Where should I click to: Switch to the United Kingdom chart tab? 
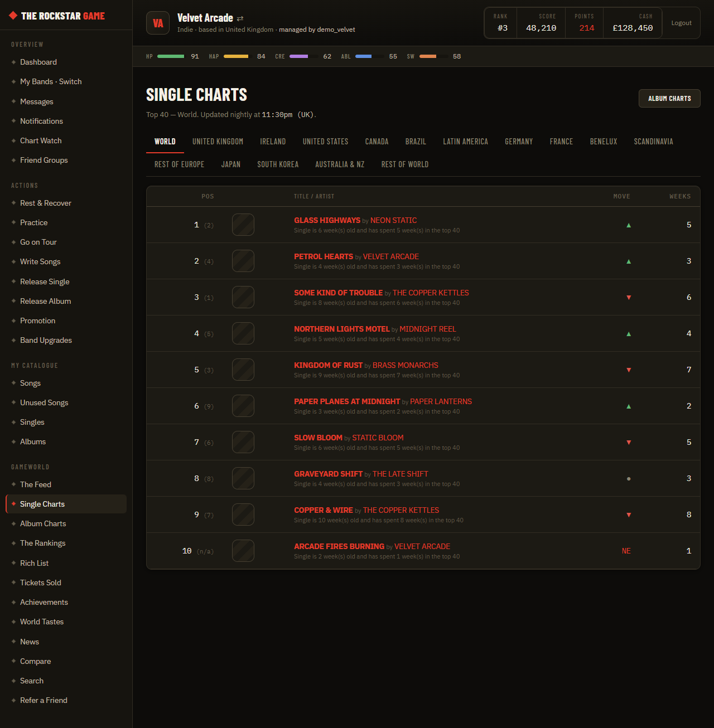click(218, 142)
